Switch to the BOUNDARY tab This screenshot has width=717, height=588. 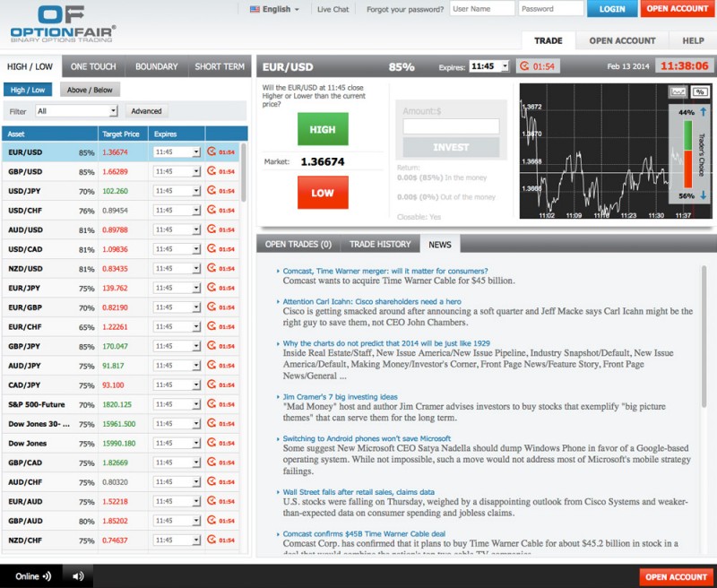[156, 66]
